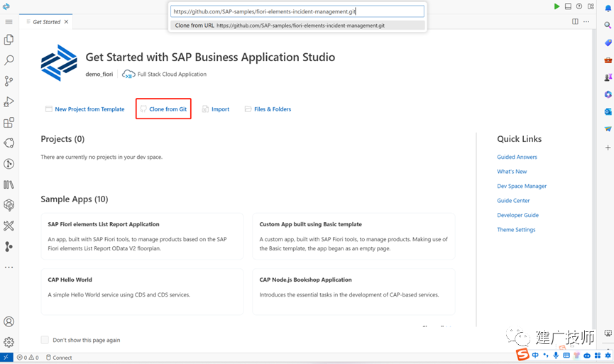Open CAP Node.js Bookshop Application card

(353, 292)
